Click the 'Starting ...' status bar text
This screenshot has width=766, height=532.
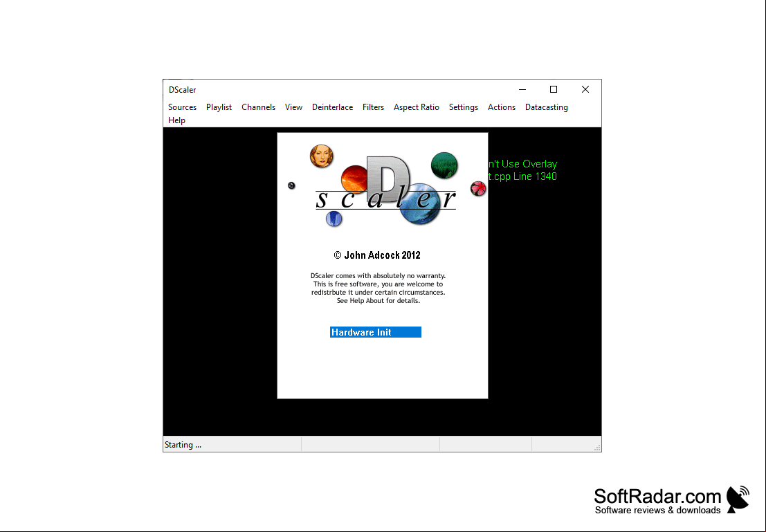[183, 445]
